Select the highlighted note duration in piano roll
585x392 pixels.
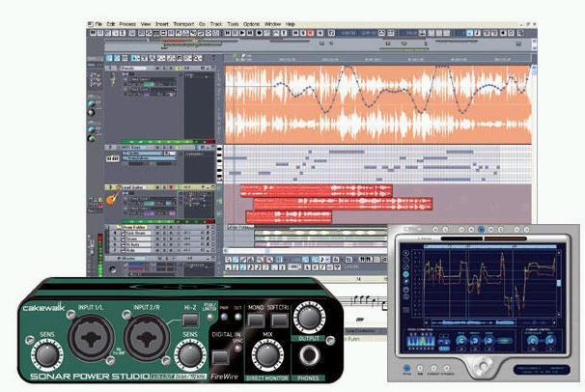pyautogui.click(x=243, y=267)
